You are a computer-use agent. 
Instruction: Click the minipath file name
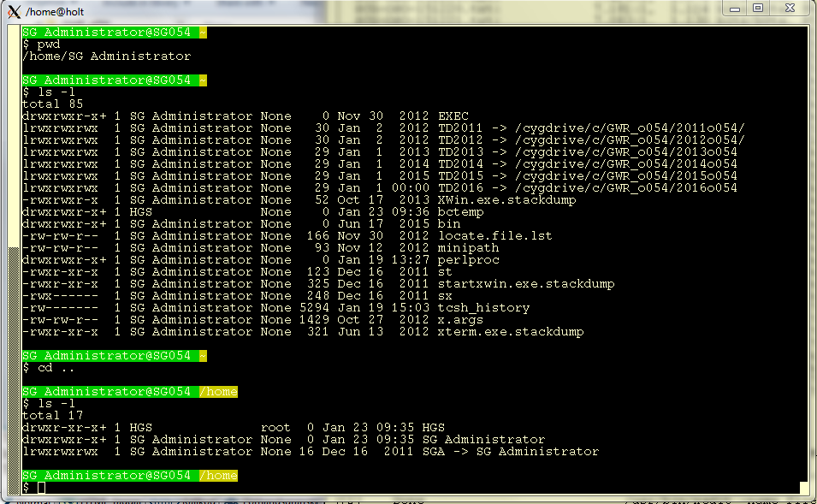[469, 247]
